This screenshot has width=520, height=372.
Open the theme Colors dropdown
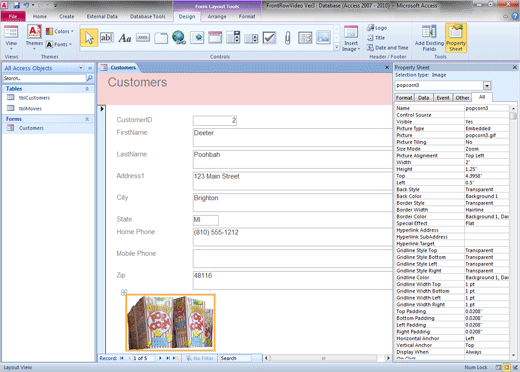point(60,31)
